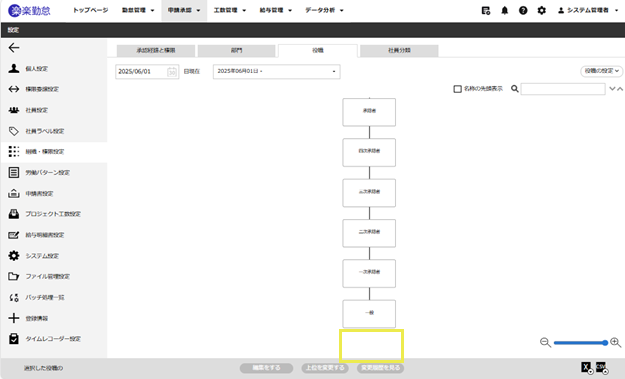Open the 社員設定 group icon

click(x=14, y=110)
